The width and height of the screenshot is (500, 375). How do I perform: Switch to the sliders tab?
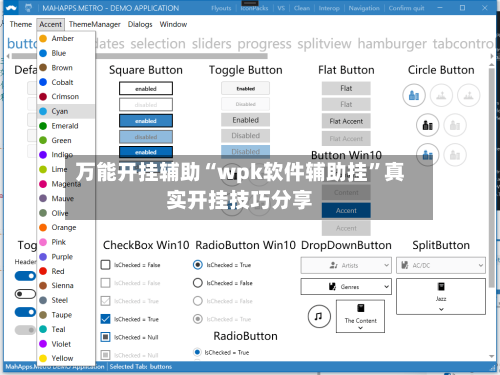point(212,44)
